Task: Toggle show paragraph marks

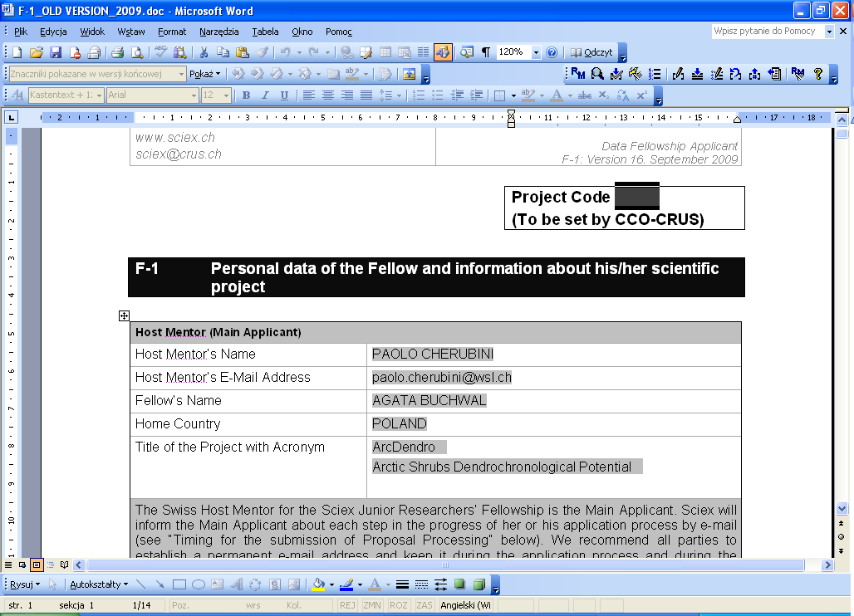Action: (486, 52)
